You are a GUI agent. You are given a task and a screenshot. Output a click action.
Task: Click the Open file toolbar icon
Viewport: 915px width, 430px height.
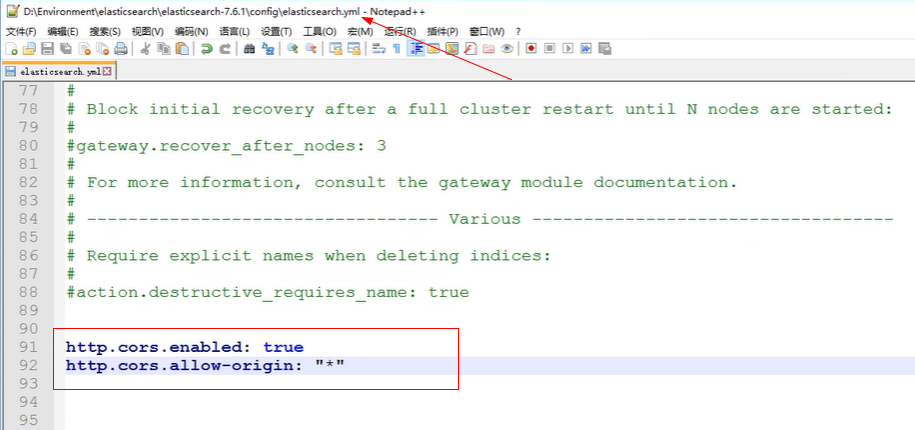[x=29, y=49]
